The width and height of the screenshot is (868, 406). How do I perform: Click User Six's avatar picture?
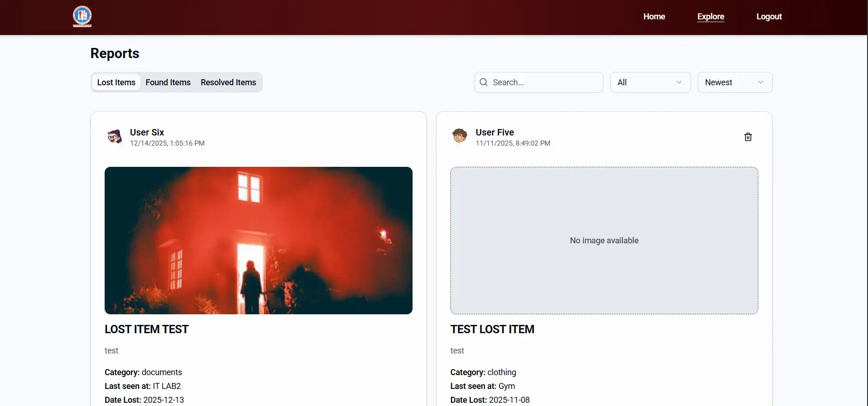(115, 136)
